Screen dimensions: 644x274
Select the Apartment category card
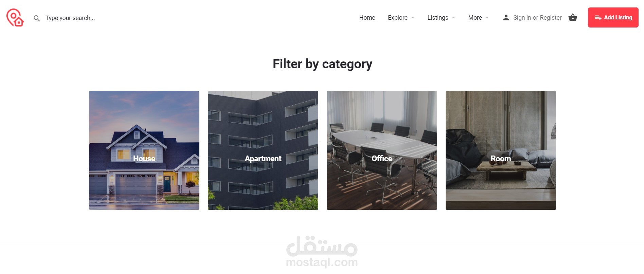tap(263, 150)
